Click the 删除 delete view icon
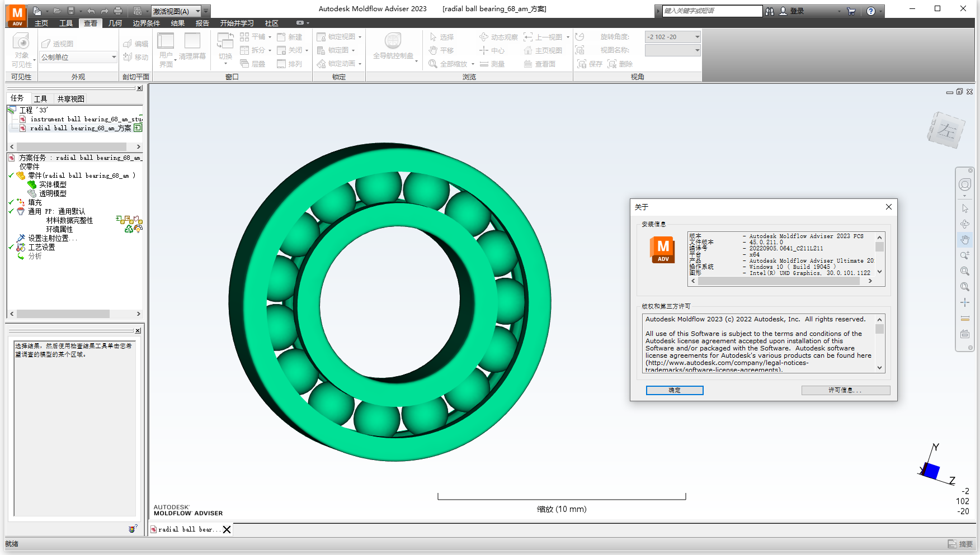980x555 pixels. pyautogui.click(x=620, y=64)
